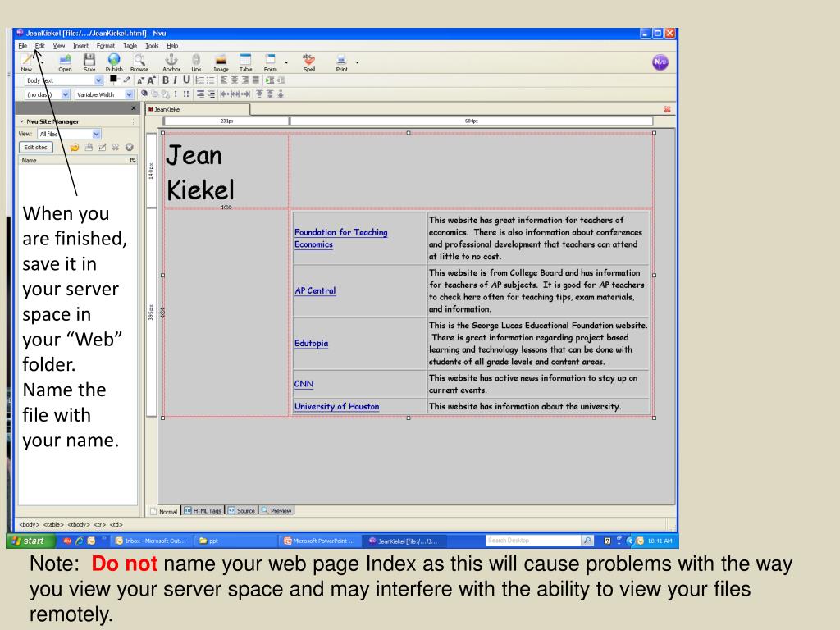Expand the Form button dropdown arrow

(286, 62)
